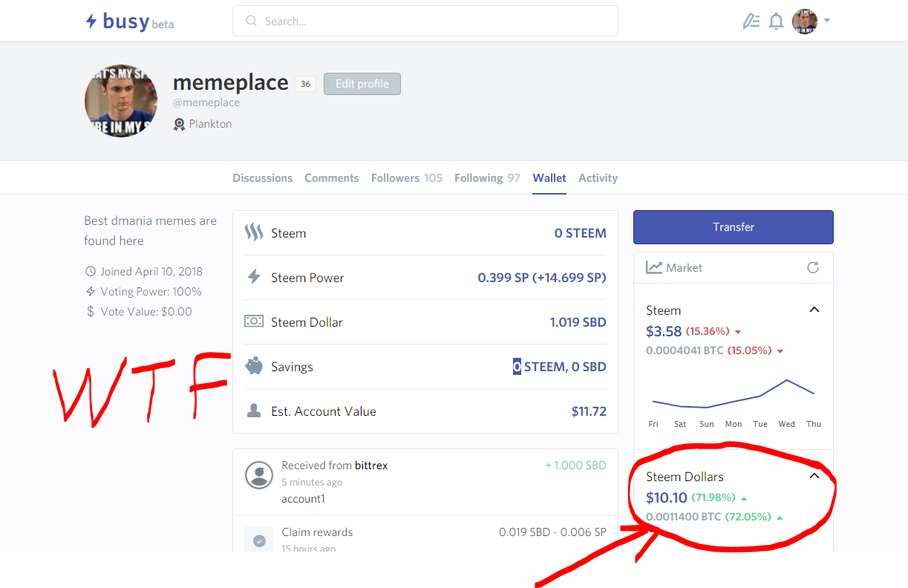Open the write post pencil icon
908x588 pixels.
pyautogui.click(x=751, y=22)
